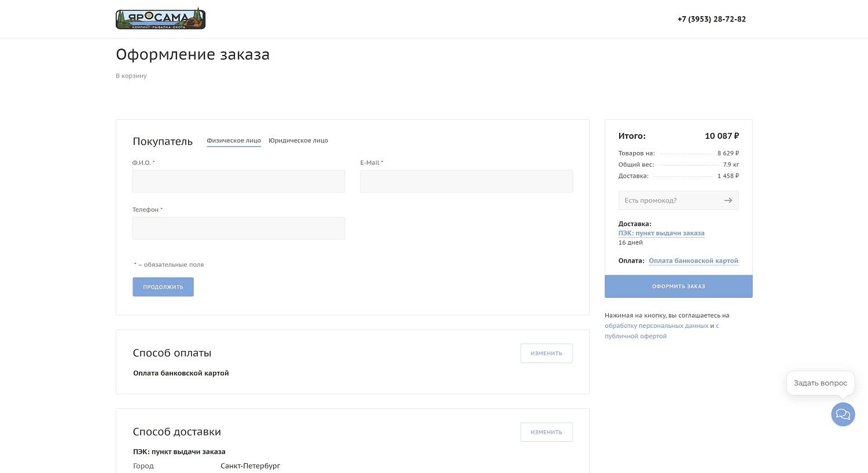Open ПЭК: пункт выдачи заказа sidebar link
This screenshot has width=868, height=473.
tap(661, 234)
